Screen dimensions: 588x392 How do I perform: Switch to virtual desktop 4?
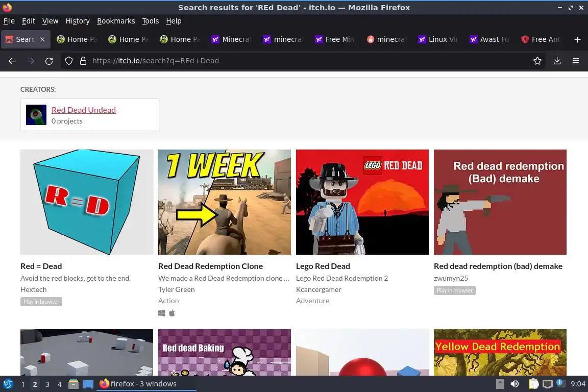[x=60, y=384]
